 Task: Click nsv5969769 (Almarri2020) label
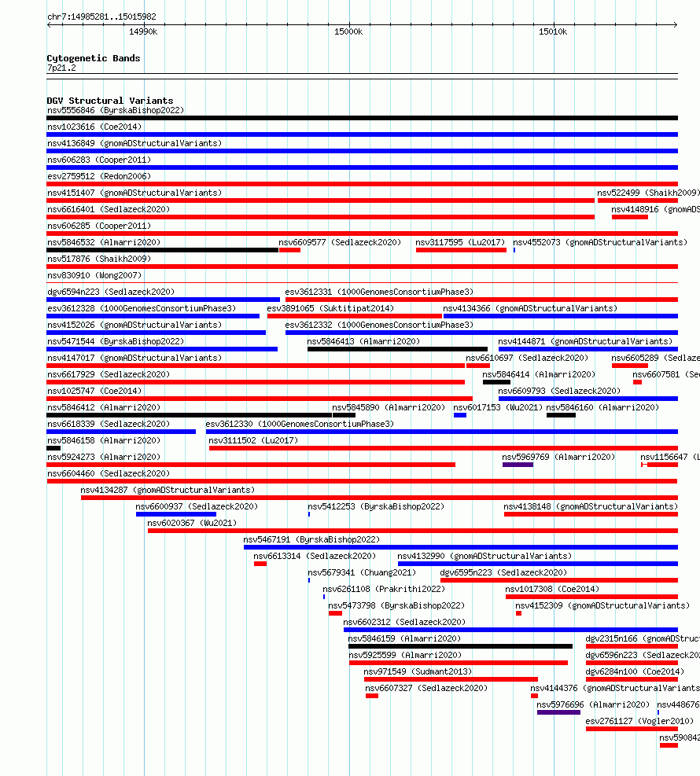pos(558,457)
